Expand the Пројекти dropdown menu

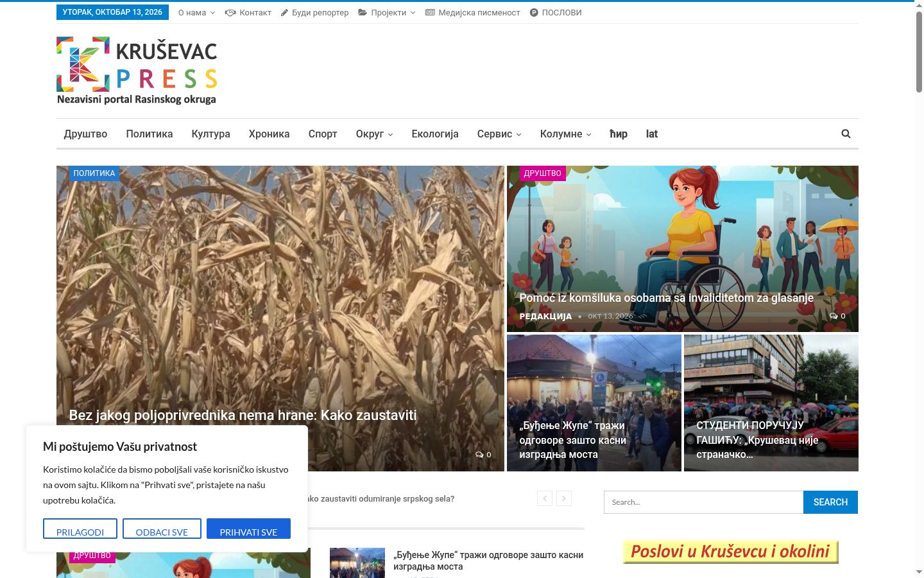[x=387, y=12]
